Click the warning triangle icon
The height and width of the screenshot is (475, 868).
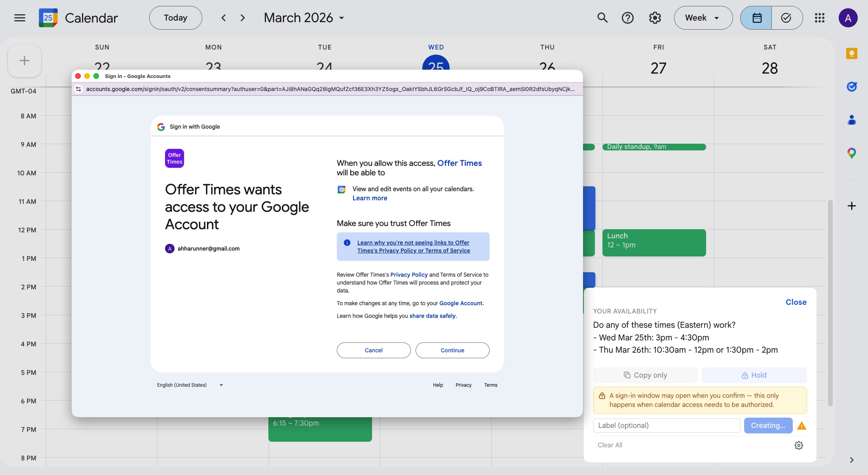tap(802, 426)
